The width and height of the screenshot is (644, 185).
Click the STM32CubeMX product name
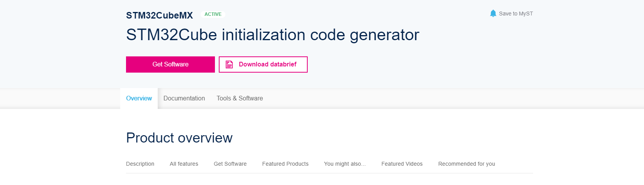tap(159, 15)
